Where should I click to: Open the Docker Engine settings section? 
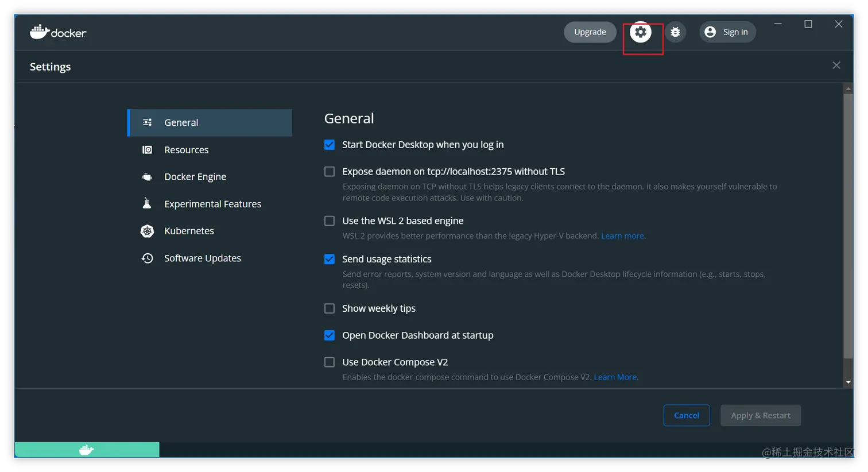click(210, 177)
